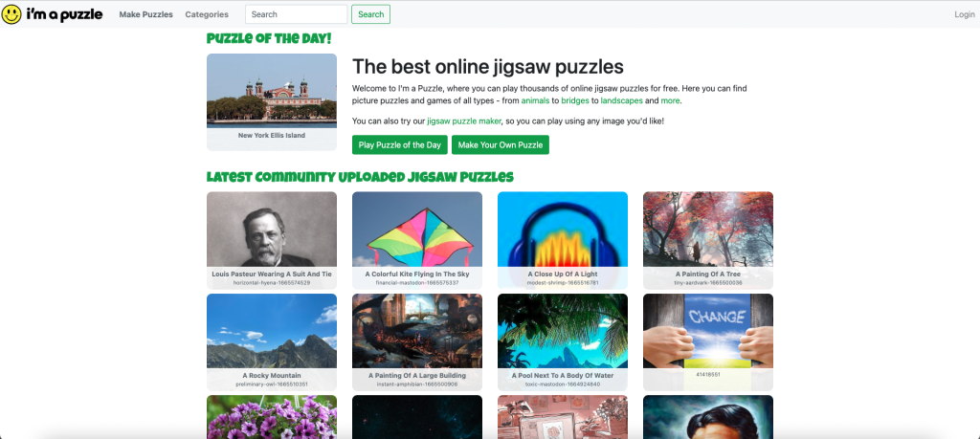Click the green-outlined Search button
Image resolution: width=980 pixels, height=439 pixels.
(370, 14)
